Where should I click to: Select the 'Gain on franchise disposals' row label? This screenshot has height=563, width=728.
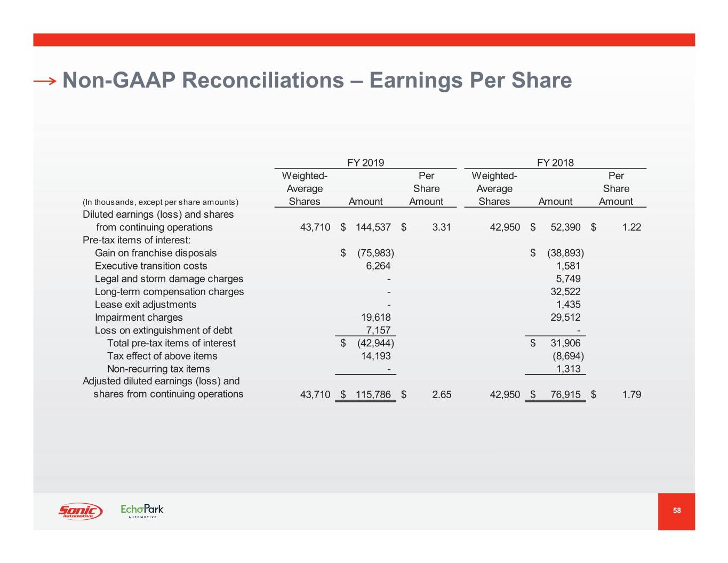(x=156, y=253)
